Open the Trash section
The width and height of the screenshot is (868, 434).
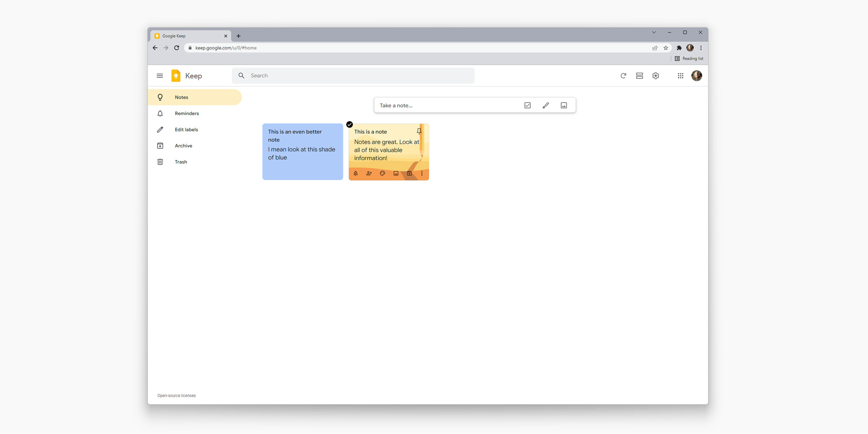181,161
